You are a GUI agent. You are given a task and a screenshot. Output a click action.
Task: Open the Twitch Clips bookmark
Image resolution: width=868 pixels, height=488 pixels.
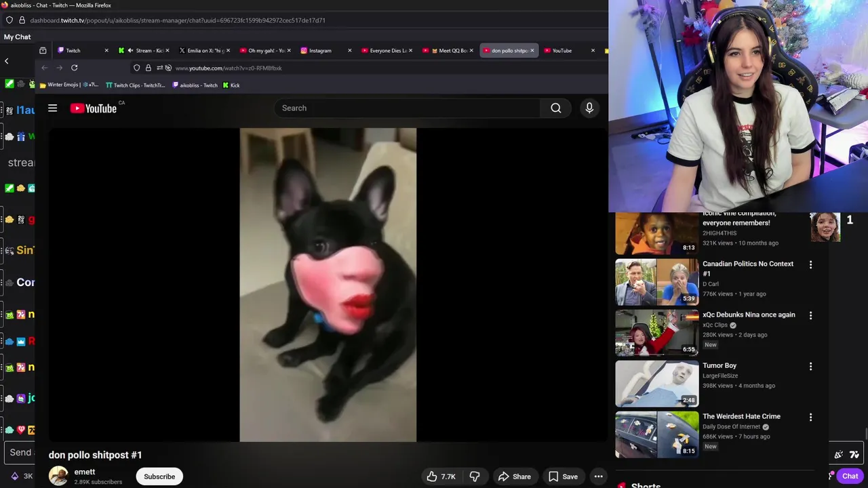tap(135, 85)
